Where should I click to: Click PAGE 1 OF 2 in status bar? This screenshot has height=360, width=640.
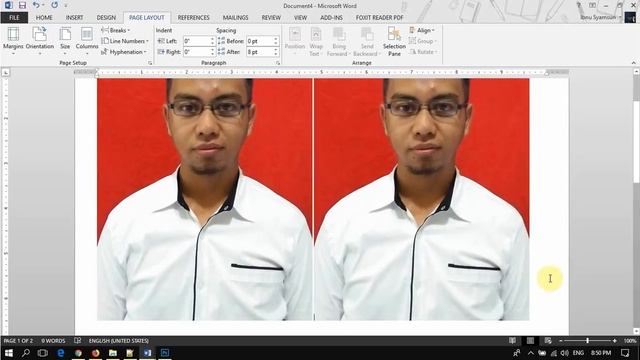18,340
